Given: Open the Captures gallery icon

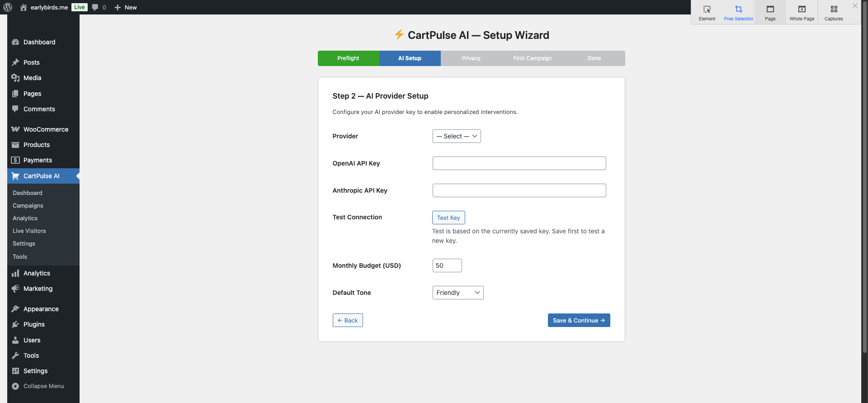Looking at the screenshot, I should click(x=833, y=13).
